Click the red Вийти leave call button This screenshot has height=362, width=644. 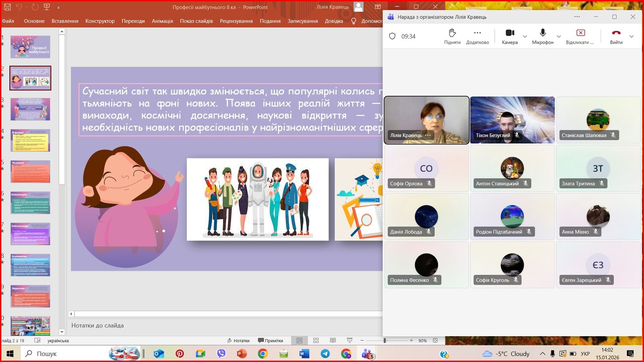click(x=616, y=33)
